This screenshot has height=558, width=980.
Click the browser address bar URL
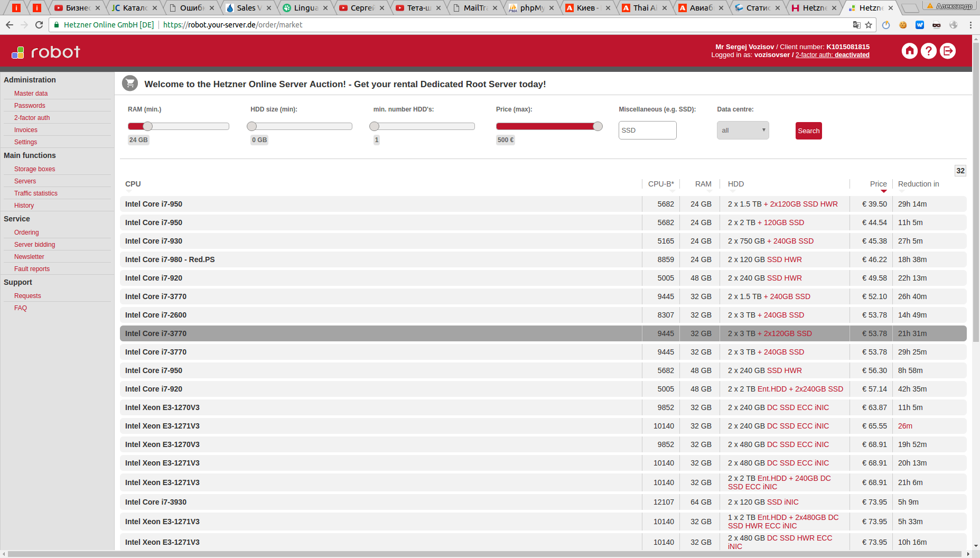pos(232,25)
